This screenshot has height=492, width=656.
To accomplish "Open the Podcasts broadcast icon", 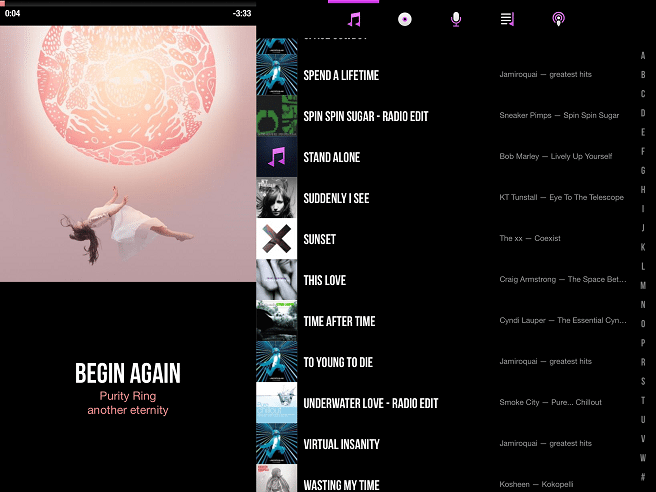I will pyautogui.click(x=559, y=19).
